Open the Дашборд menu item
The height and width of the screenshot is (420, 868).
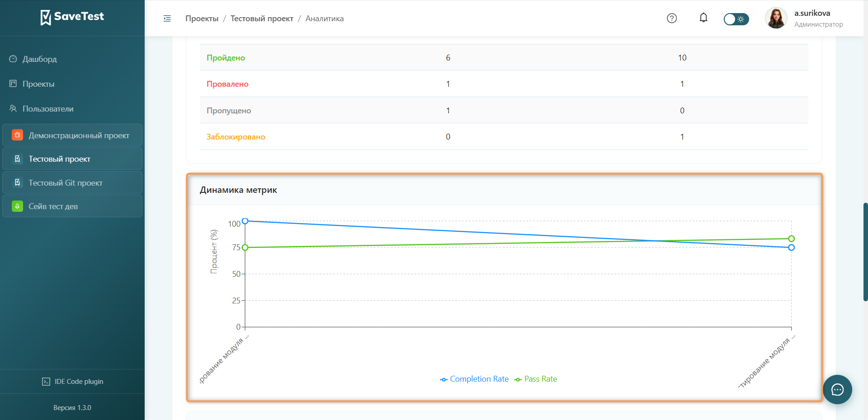point(40,59)
